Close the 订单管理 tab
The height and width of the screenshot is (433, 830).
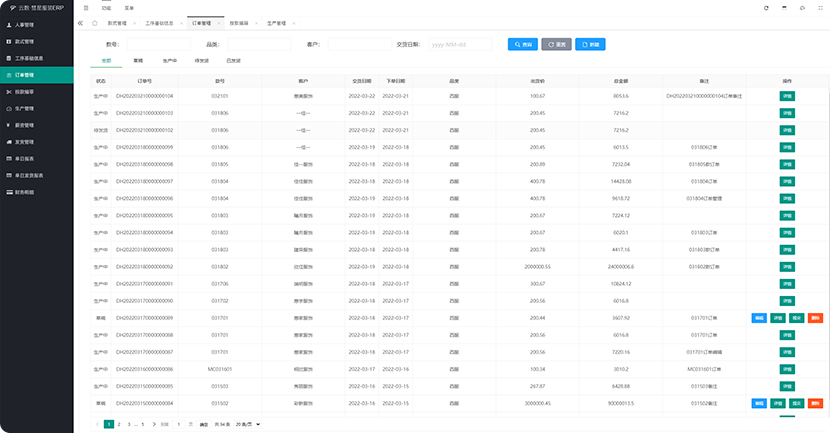coord(219,23)
